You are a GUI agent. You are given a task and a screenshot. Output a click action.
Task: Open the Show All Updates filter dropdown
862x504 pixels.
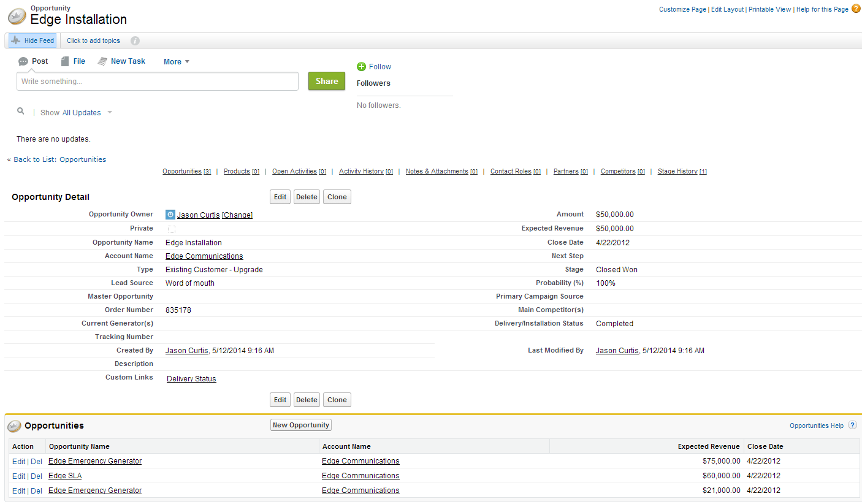tap(110, 113)
